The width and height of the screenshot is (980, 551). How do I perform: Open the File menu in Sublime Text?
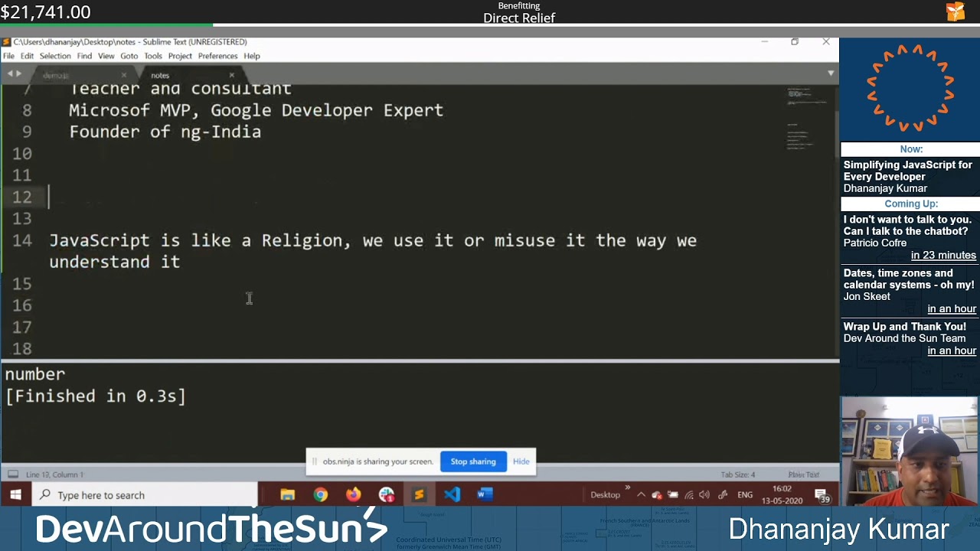(8, 56)
